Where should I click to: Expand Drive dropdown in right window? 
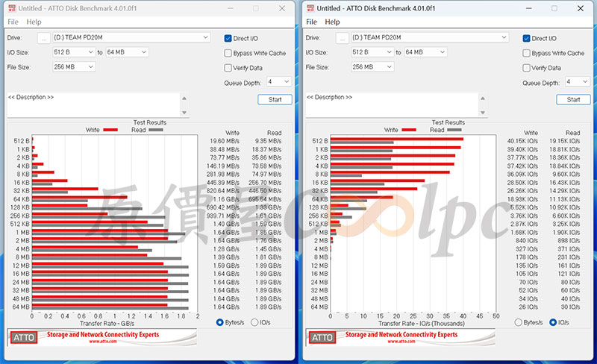pos(504,37)
